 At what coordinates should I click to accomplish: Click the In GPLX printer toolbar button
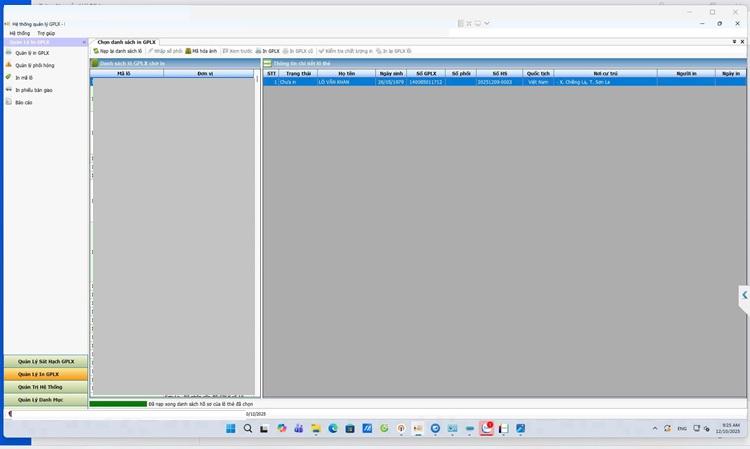click(268, 50)
